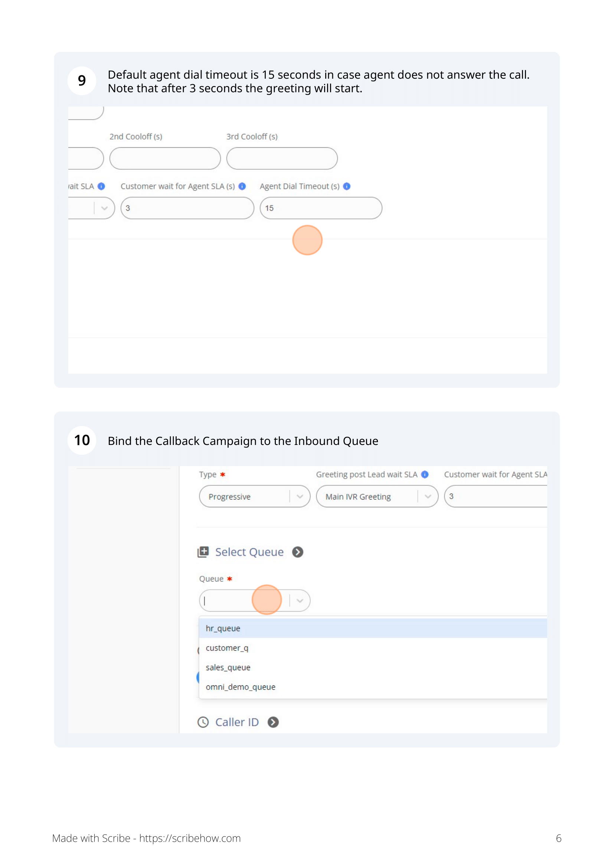Viewport: 614px width, 868px height.
Task: Click info icon next to wait SLA label
Action: [101, 186]
